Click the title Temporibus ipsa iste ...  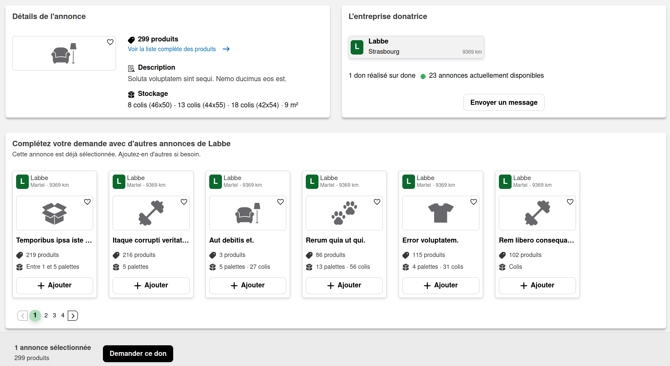(x=54, y=240)
